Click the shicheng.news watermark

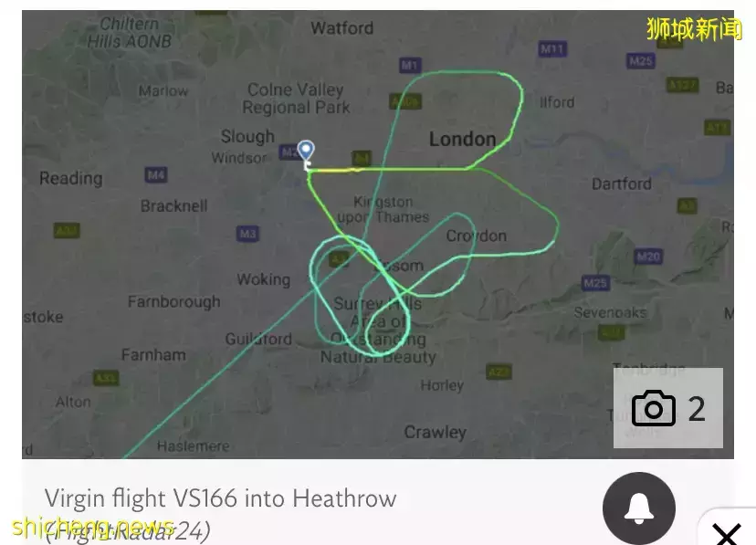(x=93, y=526)
